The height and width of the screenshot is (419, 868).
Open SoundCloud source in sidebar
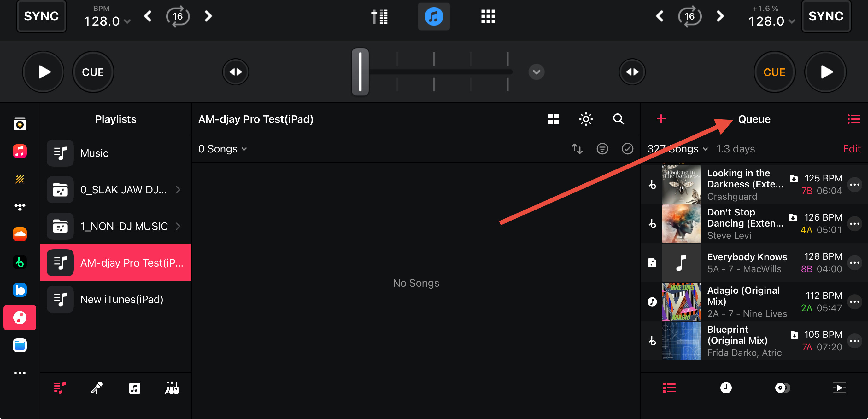coord(20,234)
